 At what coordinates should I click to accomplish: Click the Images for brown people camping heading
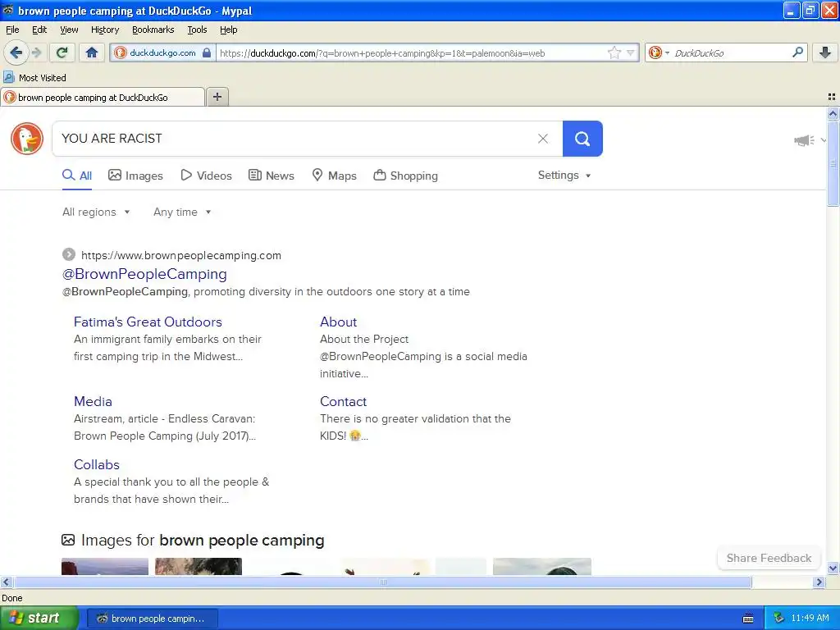pos(203,540)
